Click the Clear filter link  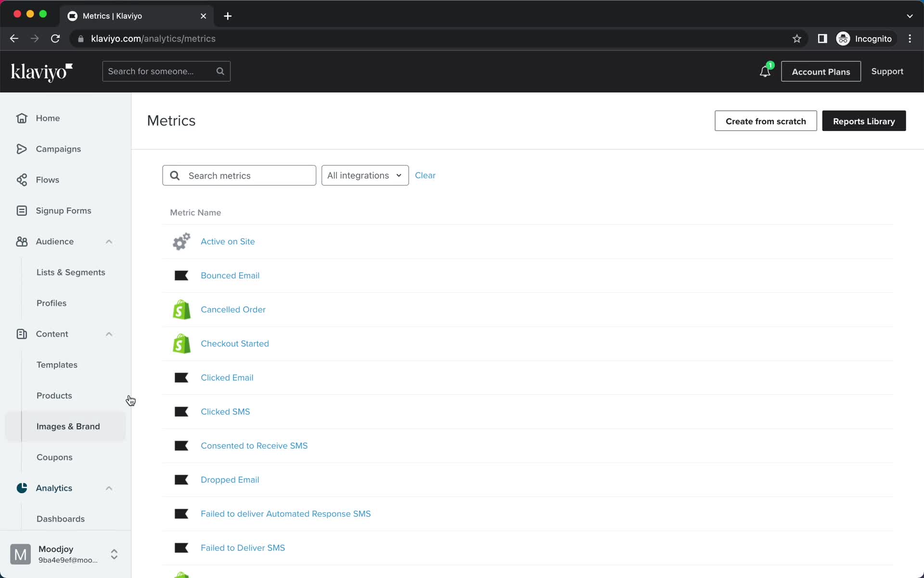[426, 175]
